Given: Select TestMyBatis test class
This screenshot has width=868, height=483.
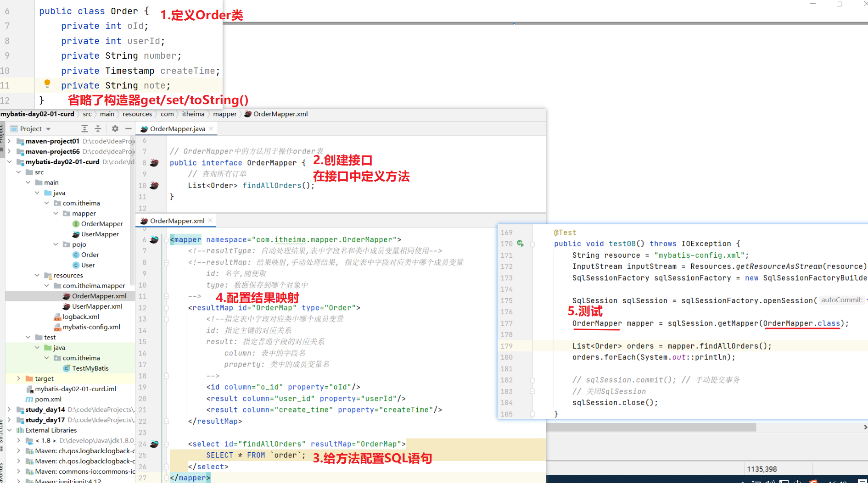Looking at the screenshot, I should (86, 368).
